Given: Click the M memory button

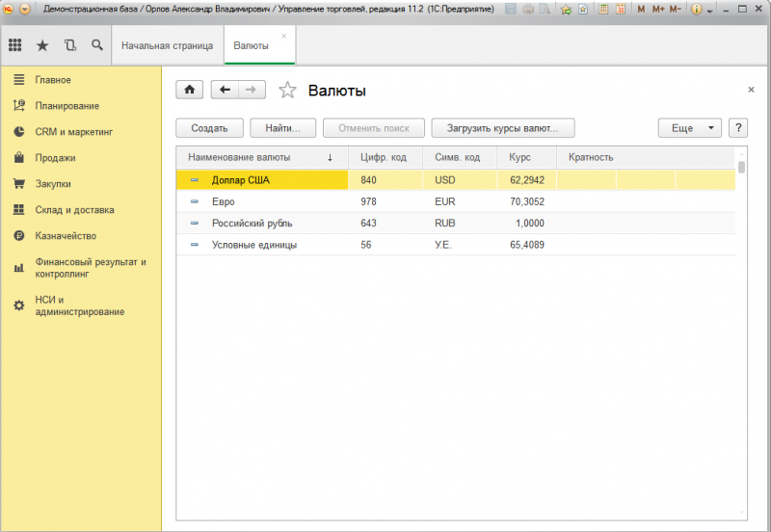Looking at the screenshot, I should [x=641, y=9].
